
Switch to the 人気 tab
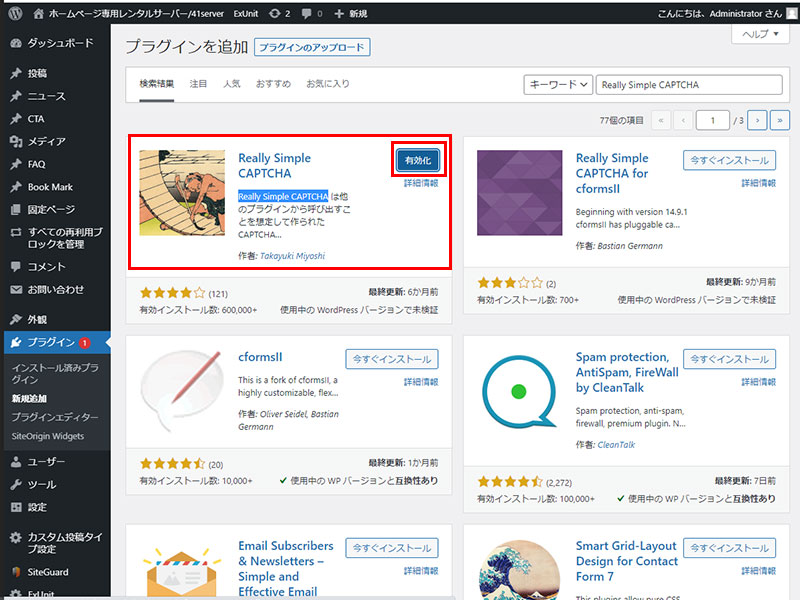click(231, 84)
